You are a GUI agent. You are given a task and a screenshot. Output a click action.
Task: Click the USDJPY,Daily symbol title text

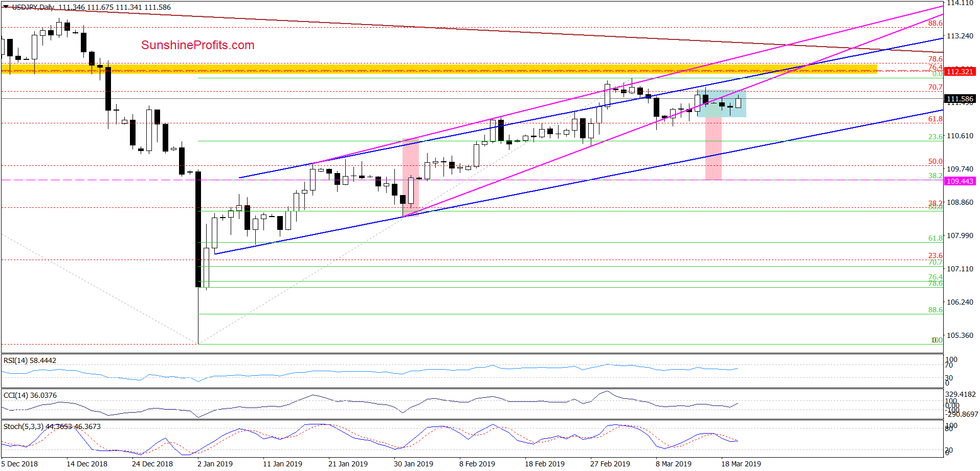tap(33, 7)
